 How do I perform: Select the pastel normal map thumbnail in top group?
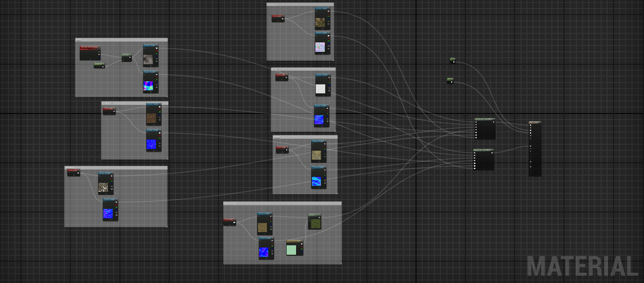[x=320, y=47]
